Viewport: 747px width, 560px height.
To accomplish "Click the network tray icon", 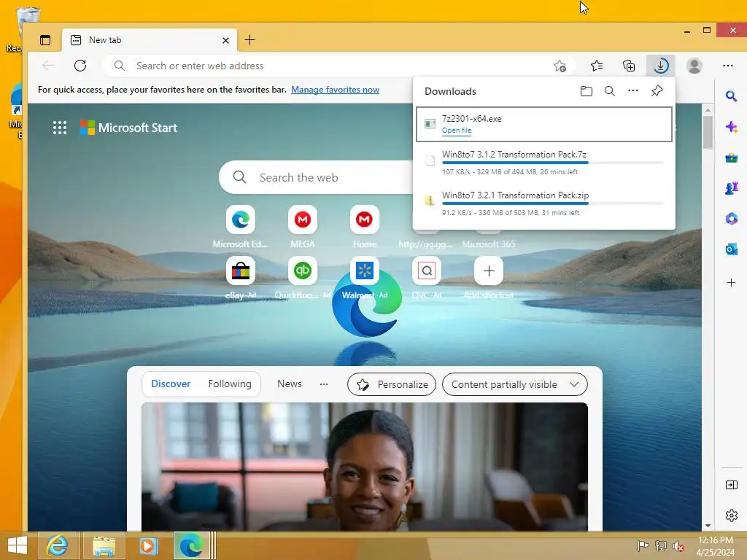I will pyautogui.click(x=660, y=546).
